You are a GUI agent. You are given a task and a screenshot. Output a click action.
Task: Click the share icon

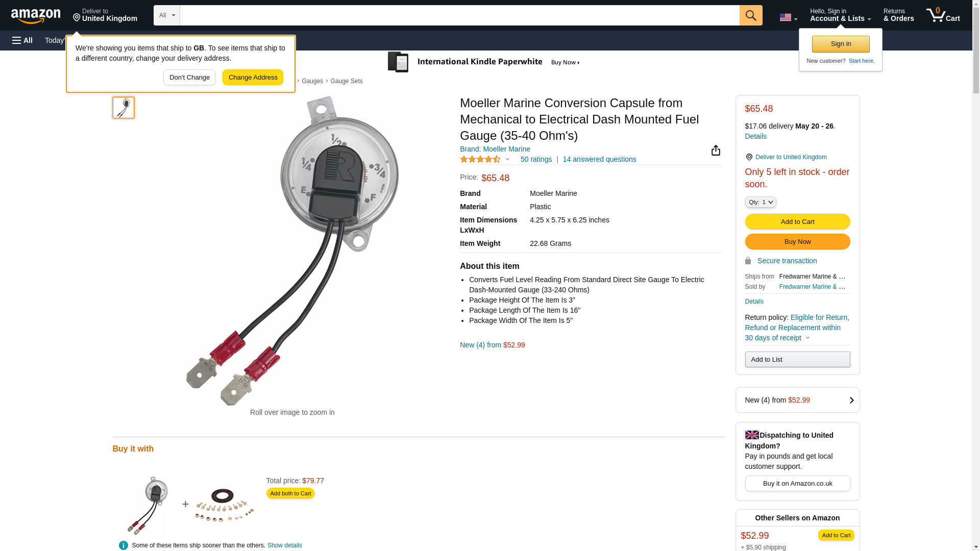click(x=716, y=150)
